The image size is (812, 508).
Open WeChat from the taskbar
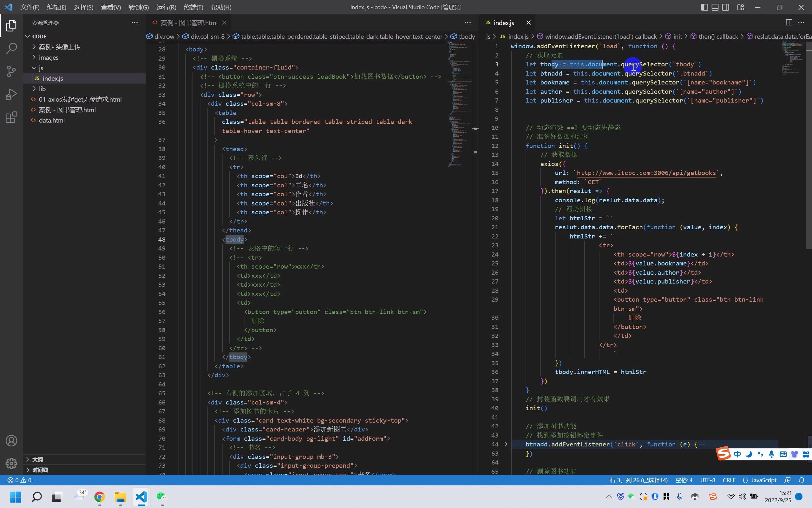(162, 497)
